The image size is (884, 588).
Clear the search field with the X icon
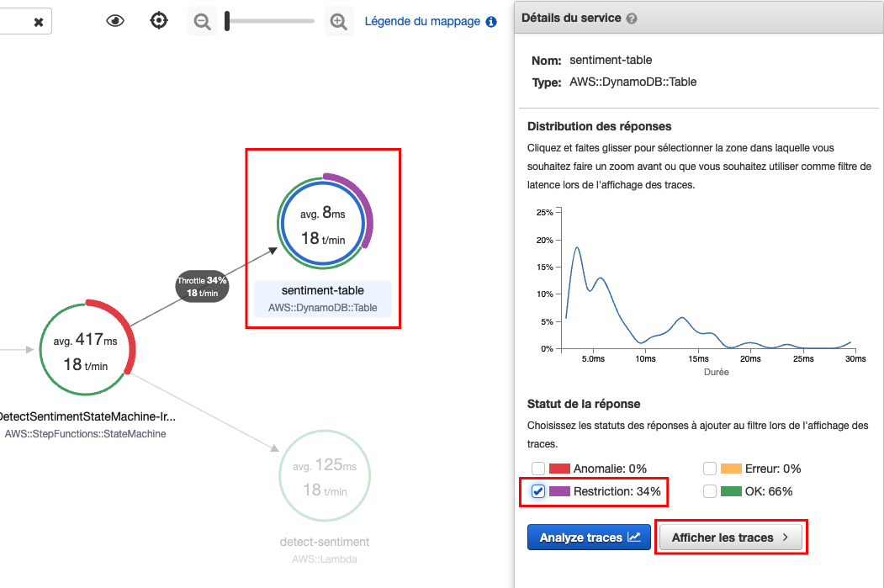tap(39, 22)
